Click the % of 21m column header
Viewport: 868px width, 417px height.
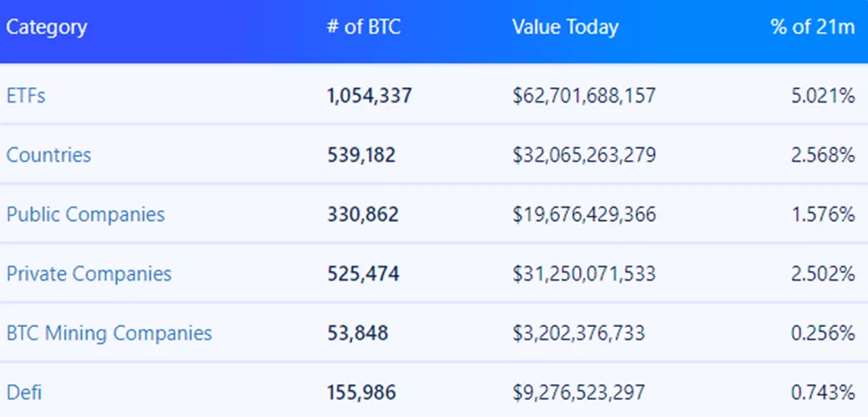coord(813,27)
